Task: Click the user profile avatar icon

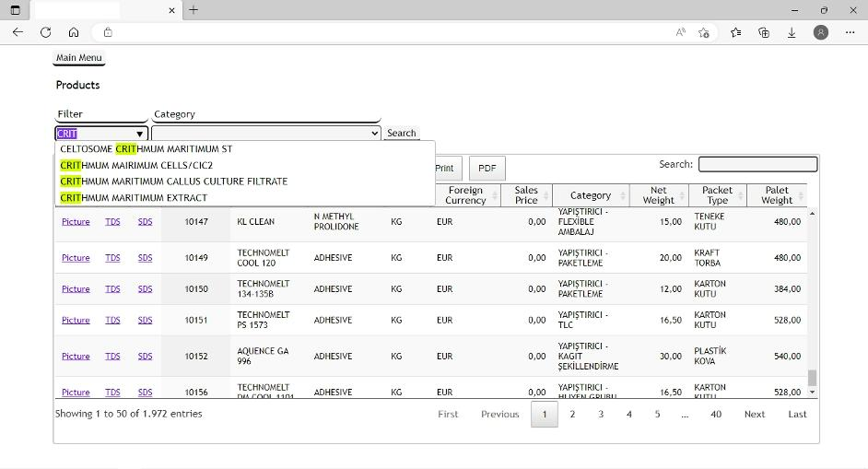Action: point(821,32)
